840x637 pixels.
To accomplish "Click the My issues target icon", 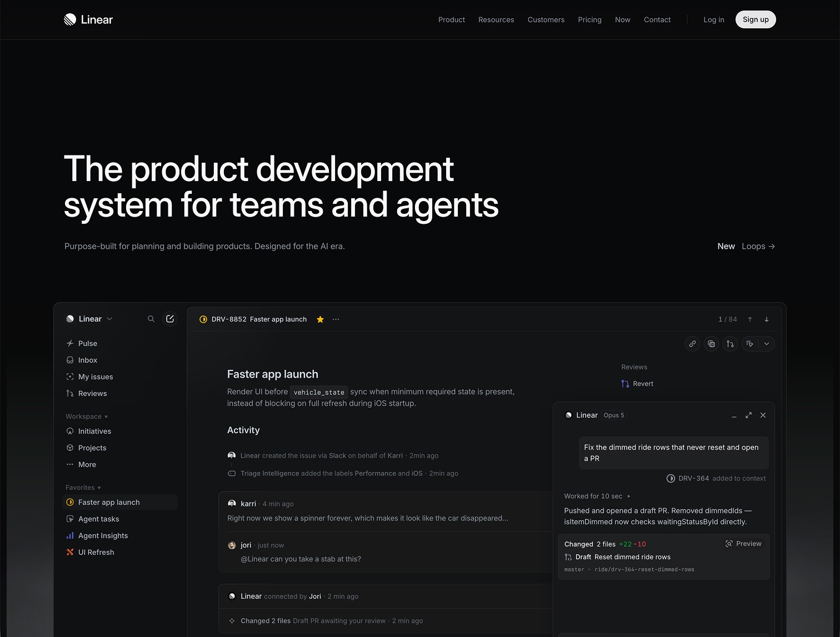I will 70,377.
